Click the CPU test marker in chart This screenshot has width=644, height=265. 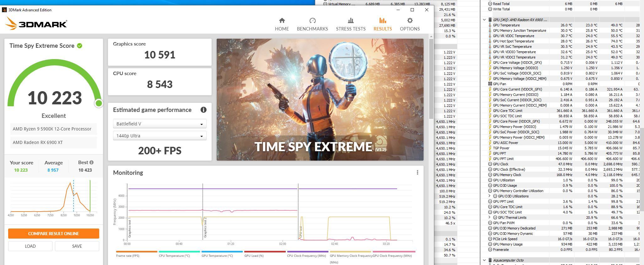(x=300, y=232)
